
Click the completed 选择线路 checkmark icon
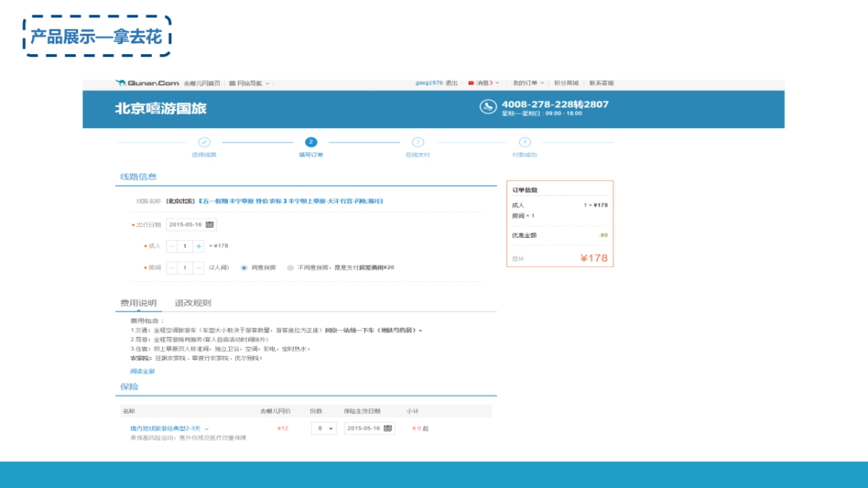pyautogui.click(x=203, y=141)
